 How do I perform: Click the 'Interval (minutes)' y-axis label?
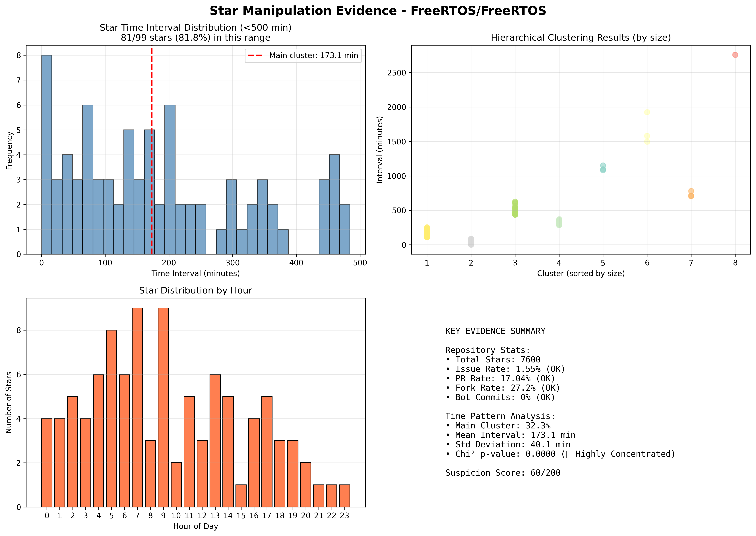[380, 150]
